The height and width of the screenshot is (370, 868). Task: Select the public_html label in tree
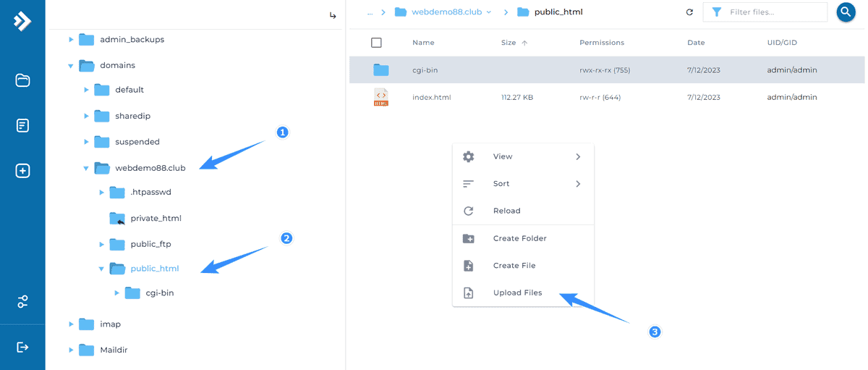point(155,269)
